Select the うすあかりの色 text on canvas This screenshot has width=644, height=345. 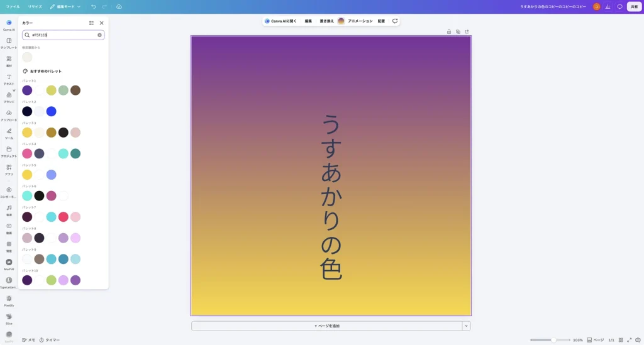click(331, 197)
